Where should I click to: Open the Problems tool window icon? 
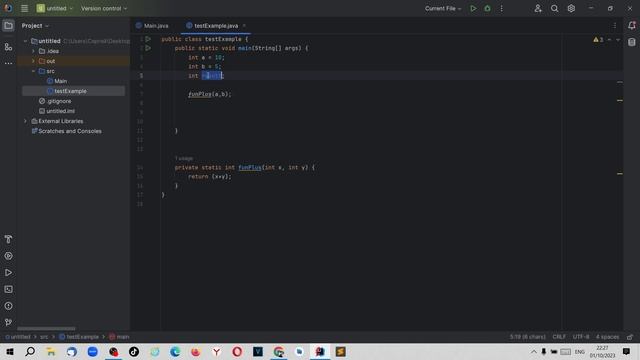point(8,306)
